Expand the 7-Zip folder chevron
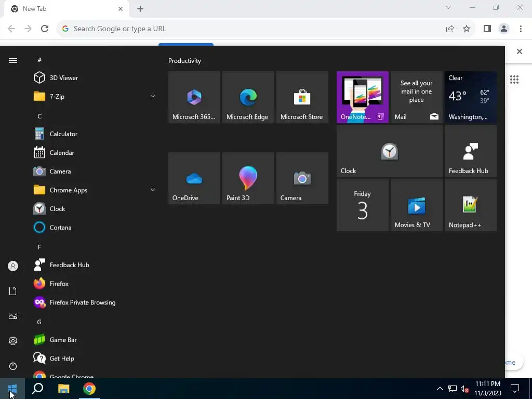532x399 pixels. tap(153, 96)
